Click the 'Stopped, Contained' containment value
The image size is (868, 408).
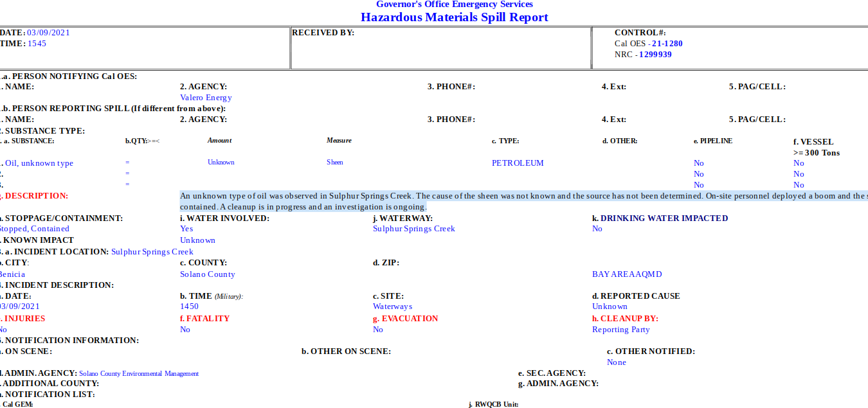click(33, 229)
